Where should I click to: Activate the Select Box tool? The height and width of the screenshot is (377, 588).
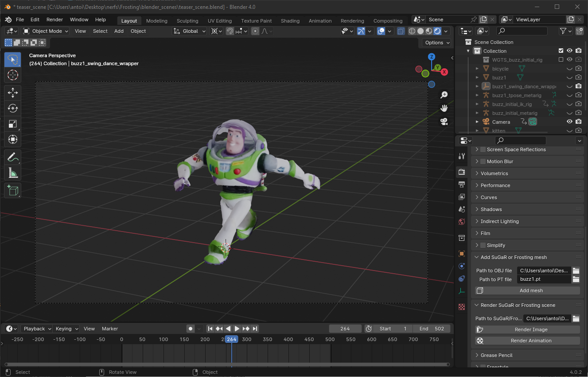pyautogui.click(x=12, y=59)
